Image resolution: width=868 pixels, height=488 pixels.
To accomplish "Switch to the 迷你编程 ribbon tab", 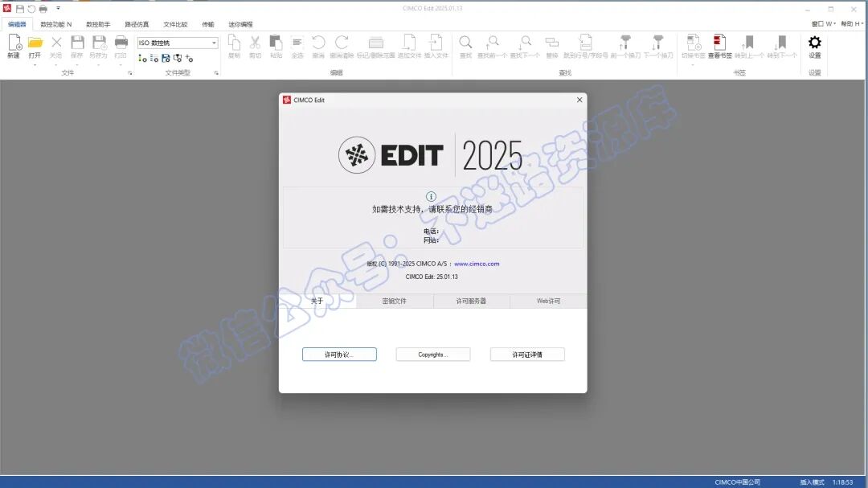I will pos(241,24).
